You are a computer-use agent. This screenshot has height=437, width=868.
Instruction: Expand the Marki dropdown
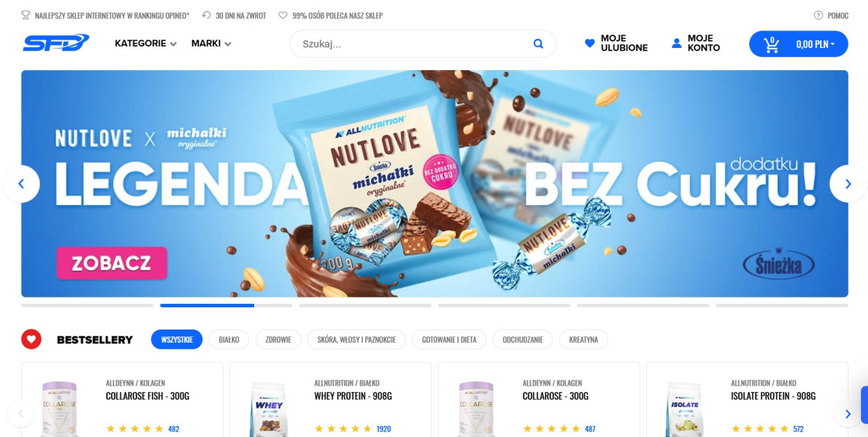point(211,43)
